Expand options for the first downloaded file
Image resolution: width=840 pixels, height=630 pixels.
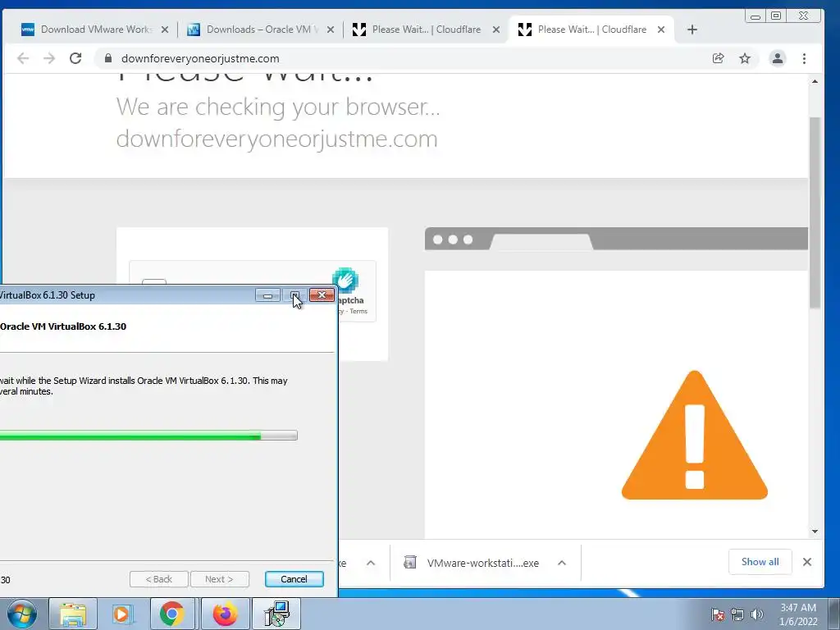(371, 563)
